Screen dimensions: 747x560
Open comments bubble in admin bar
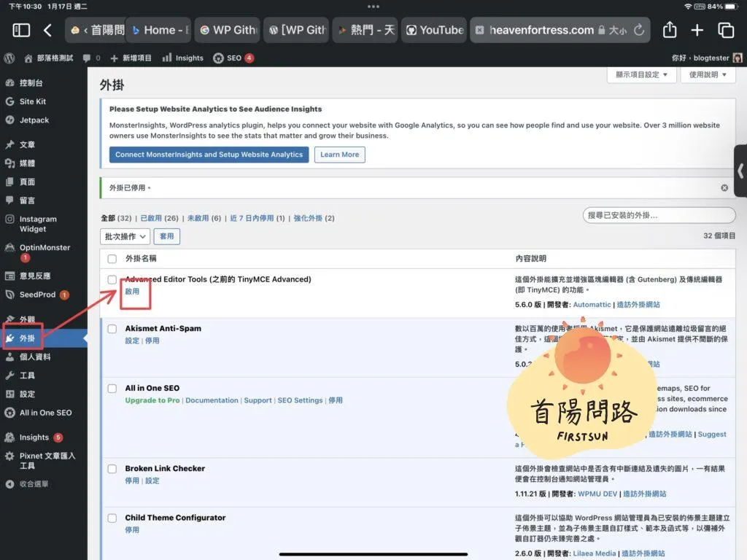pyautogui.click(x=88, y=58)
